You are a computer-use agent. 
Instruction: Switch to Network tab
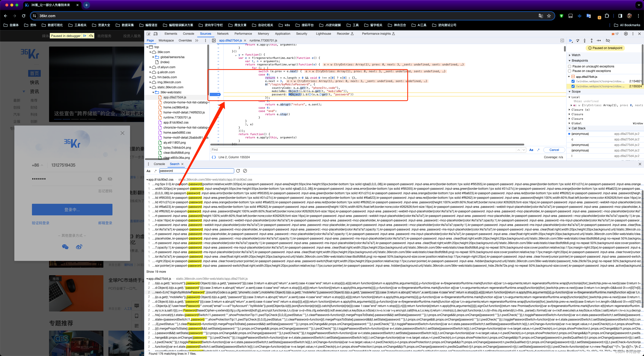[x=223, y=34]
